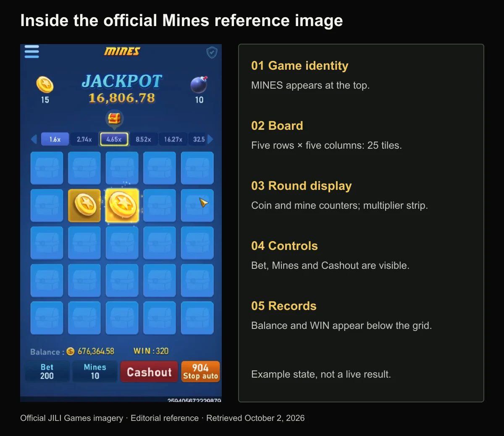Click the WIN:320 readout
This screenshot has height=436, width=504.
151,351
